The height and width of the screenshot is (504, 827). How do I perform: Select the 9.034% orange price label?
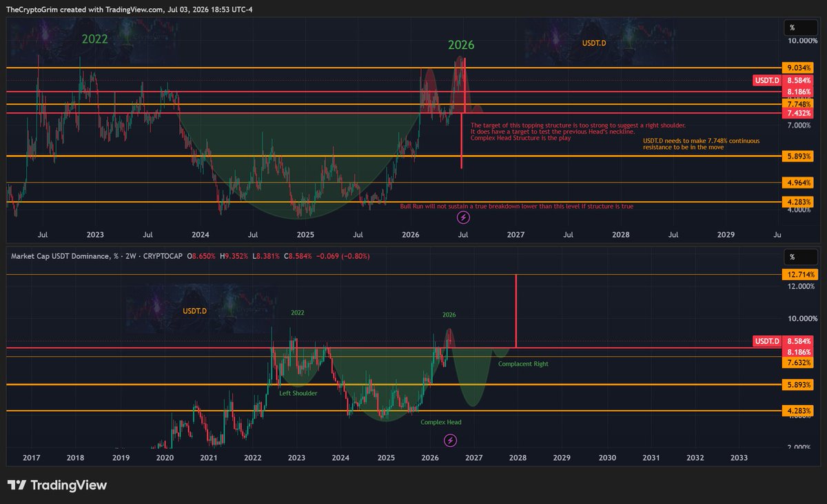coord(798,67)
